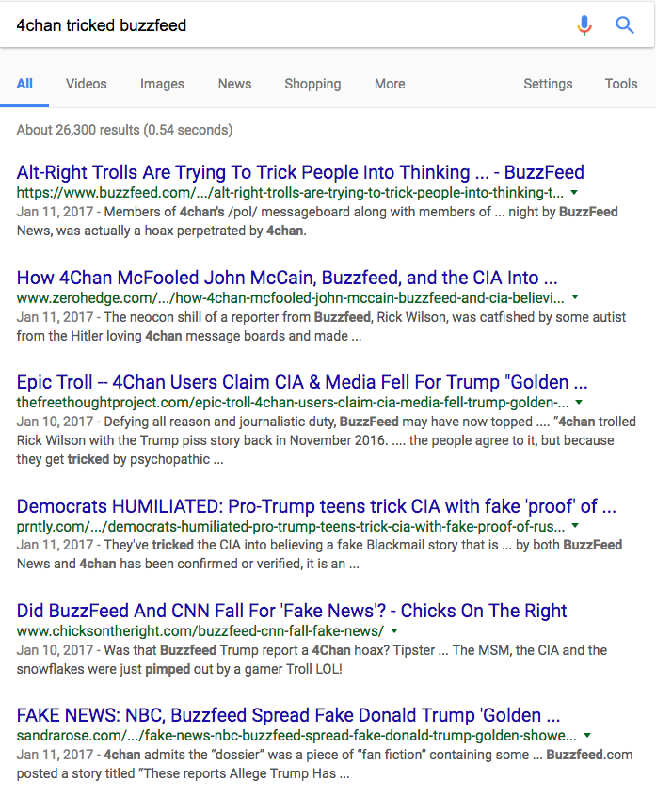Viewport: 656px width, 812px height.
Task: Expand dropdown arrow beside chicksontheright.com URL
Action: [x=394, y=631]
